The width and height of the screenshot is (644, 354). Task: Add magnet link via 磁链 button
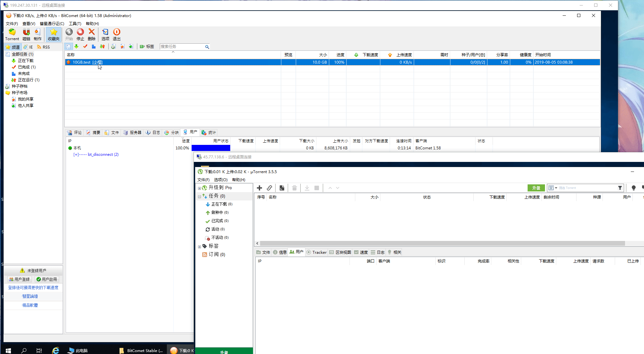26,34
